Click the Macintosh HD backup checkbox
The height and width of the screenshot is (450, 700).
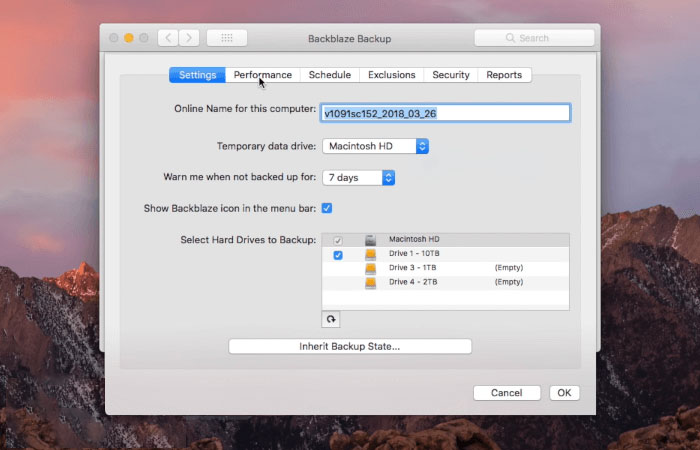click(x=338, y=241)
